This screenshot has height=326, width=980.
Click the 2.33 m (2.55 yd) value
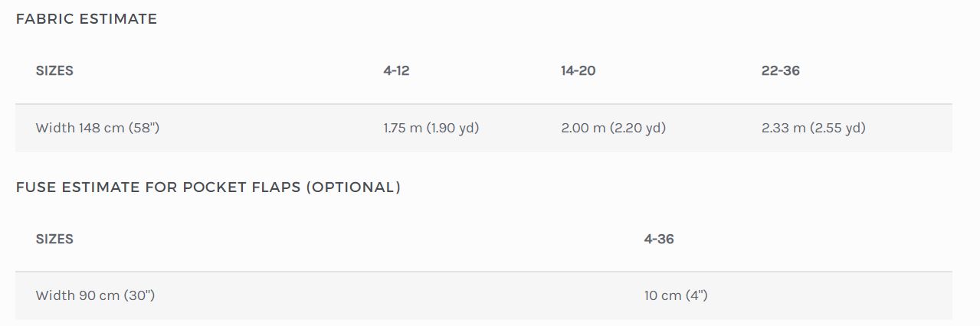tap(814, 128)
